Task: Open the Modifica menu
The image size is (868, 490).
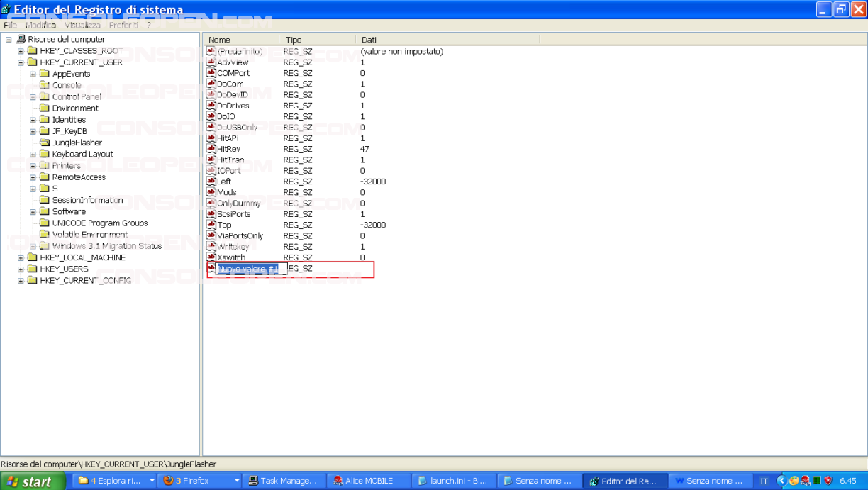Action: click(40, 25)
